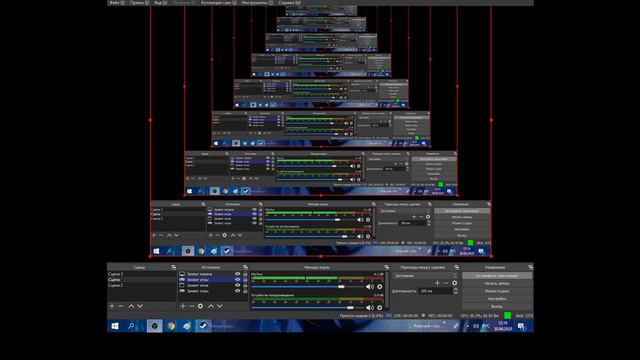Viewport: 640px width, 360px height.
Task: Open the Mic/Aux audio settings gear
Action: point(380,287)
